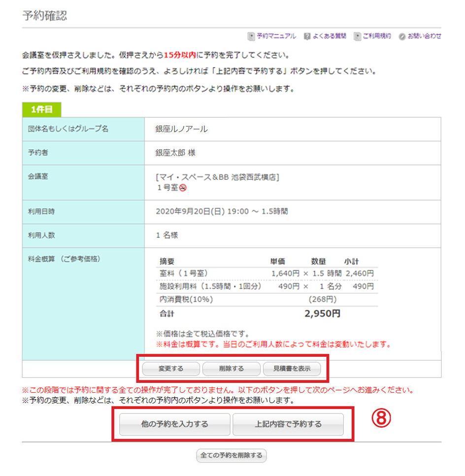This screenshot has height=476, width=465.
Task: Click the 予約マニュアル document icon
Action: pos(252,36)
